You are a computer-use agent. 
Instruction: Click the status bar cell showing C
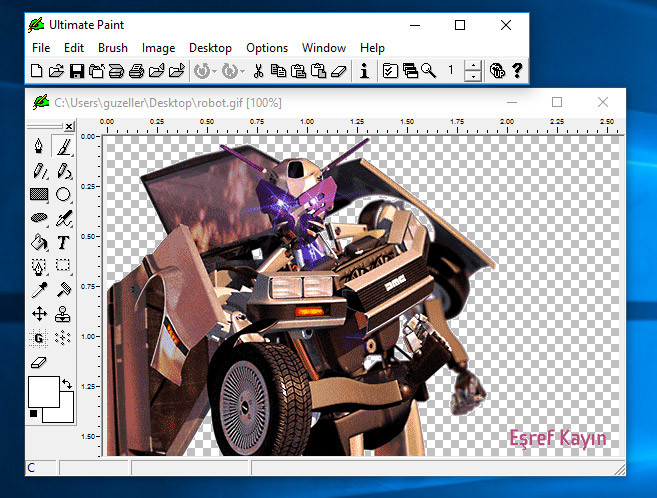41,467
